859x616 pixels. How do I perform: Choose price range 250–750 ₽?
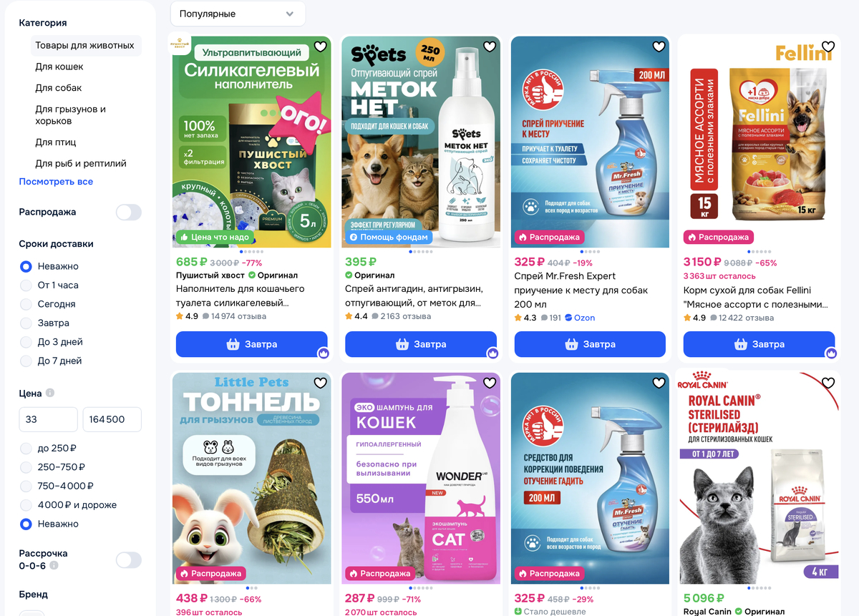pyautogui.click(x=53, y=467)
